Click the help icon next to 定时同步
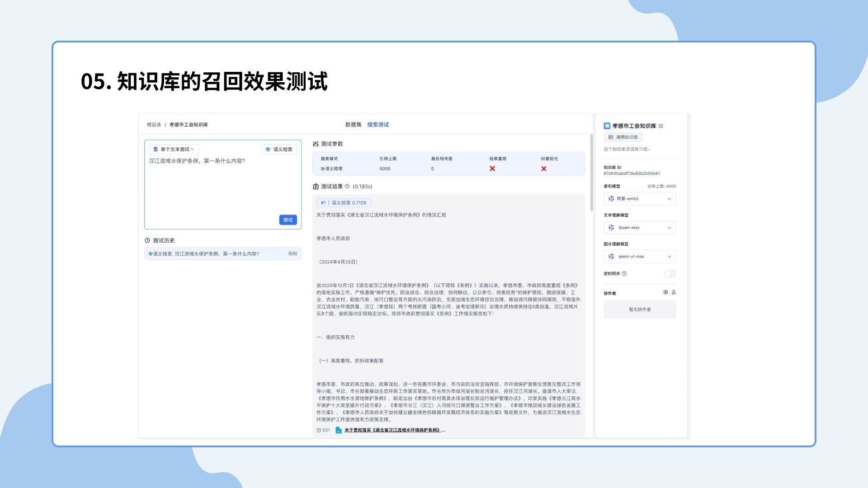This screenshot has height=488, width=868. point(624,274)
